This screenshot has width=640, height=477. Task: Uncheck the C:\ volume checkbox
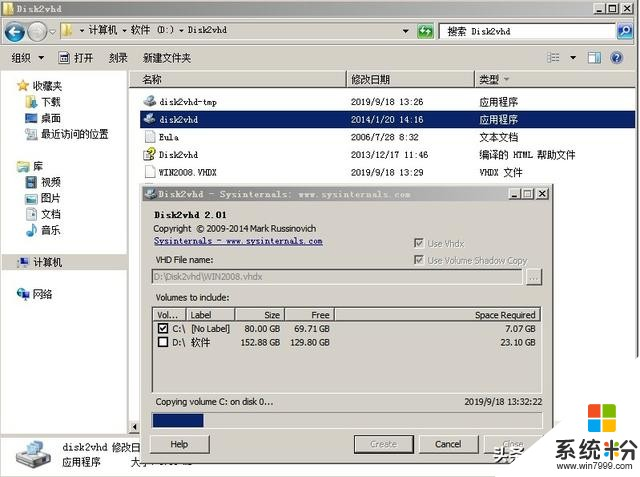pyautogui.click(x=163, y=328)
